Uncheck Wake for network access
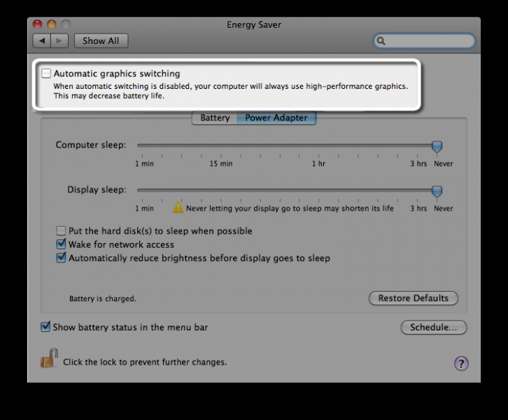Viewport: 508px width, 420px height. [61, 244]
